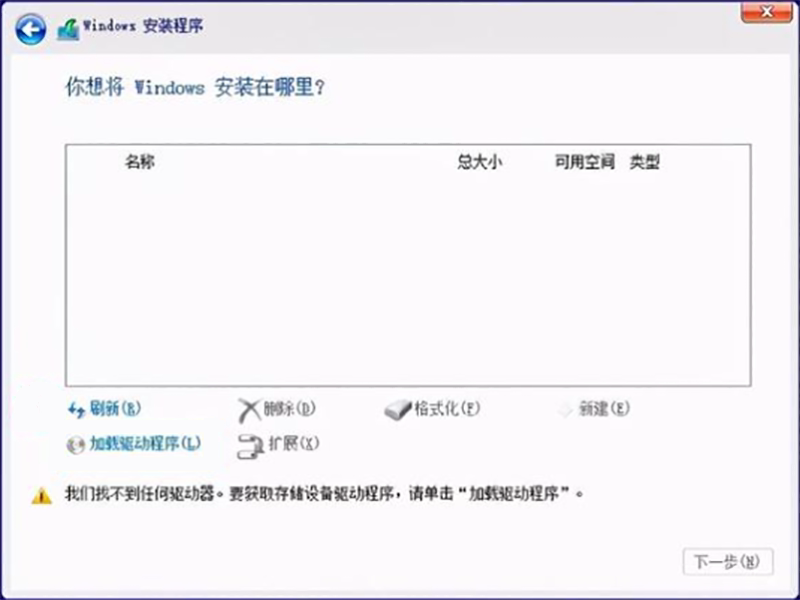
Task: Click the yellow warning triangle icon
Action: tap(41, 495)
